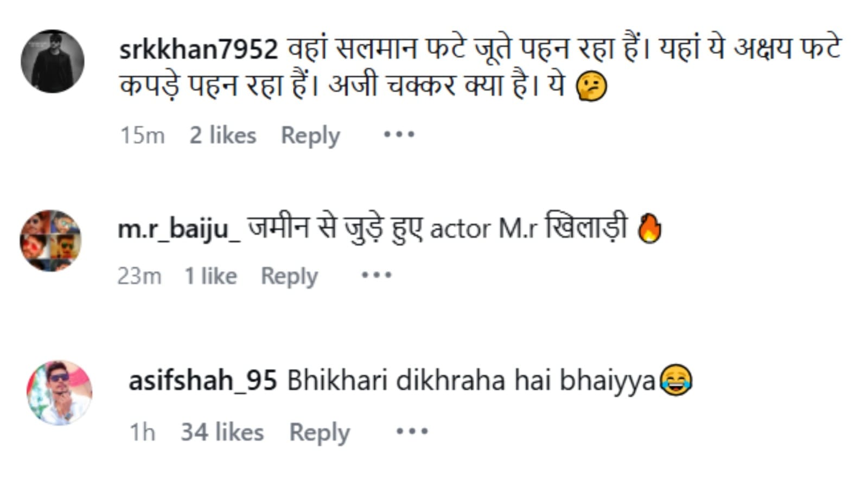View the 1 like on m.r_baiju_'s comment
The image size is (868, 488).
(210, 276)
